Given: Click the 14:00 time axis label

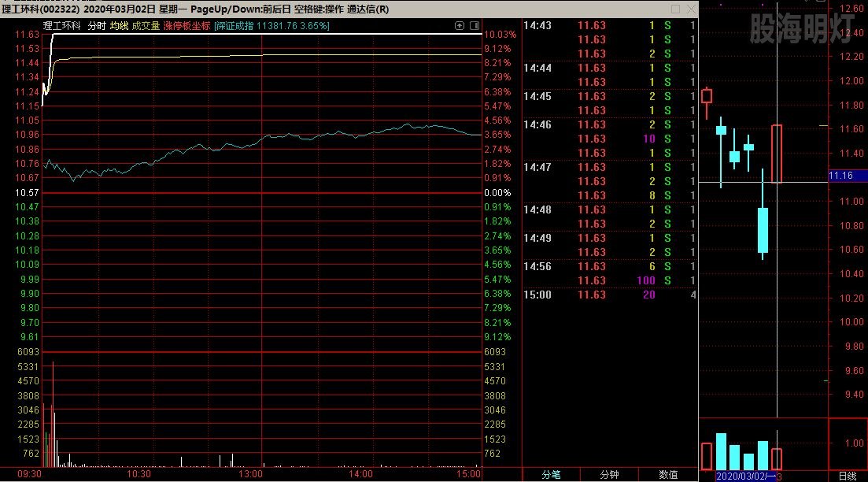Looking at the screenshot, I should [x=360, y=474].
